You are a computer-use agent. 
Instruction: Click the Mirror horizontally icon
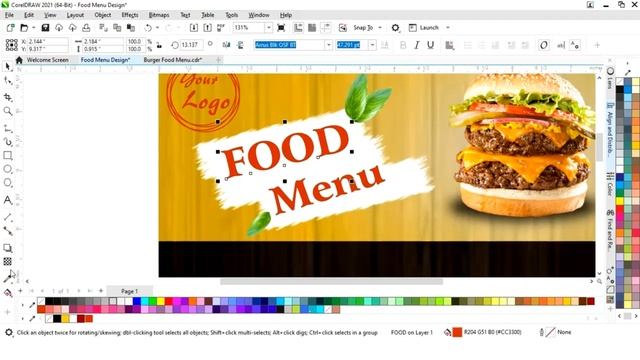pyautogui.click(x=227, y=45)
